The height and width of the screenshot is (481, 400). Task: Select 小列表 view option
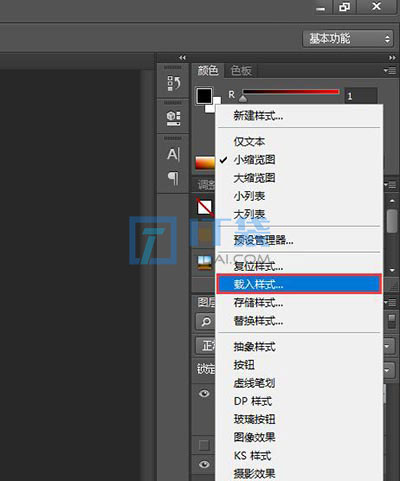click(299, 196)
